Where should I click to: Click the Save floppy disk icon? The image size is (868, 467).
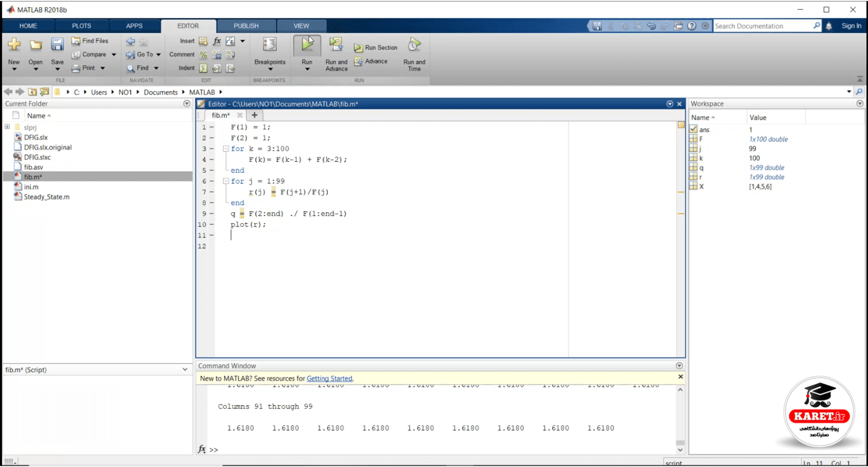click(58, 45)
